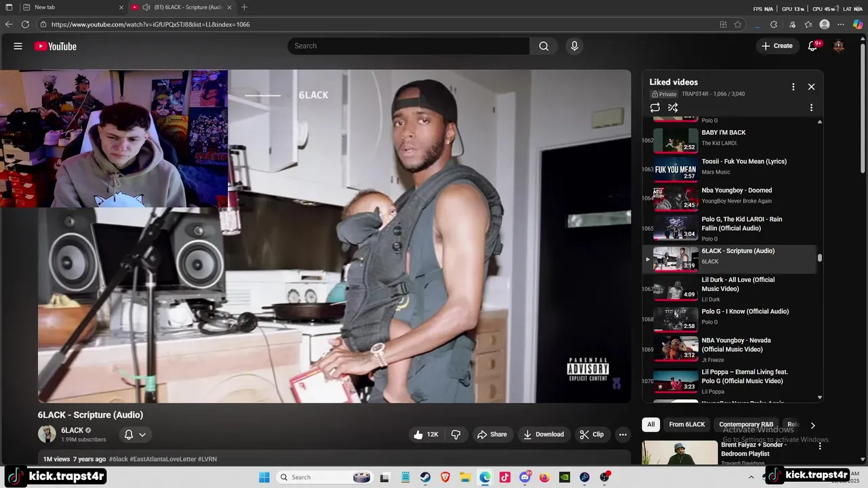868x488 pixels.
Task: Mute the 6LACK tab via speaker icon
Action: pyautogui.click(x=146, y=7)
